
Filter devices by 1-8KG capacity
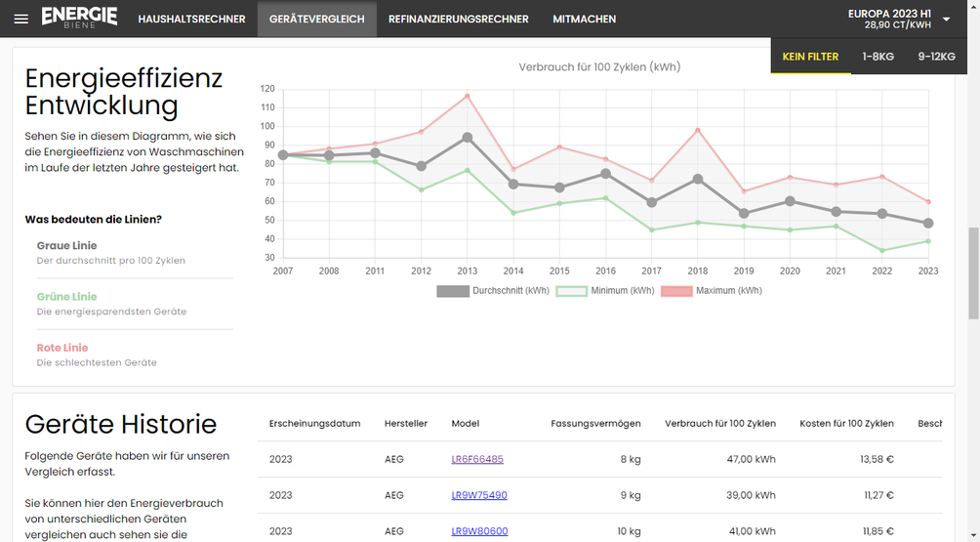point(878,57)
